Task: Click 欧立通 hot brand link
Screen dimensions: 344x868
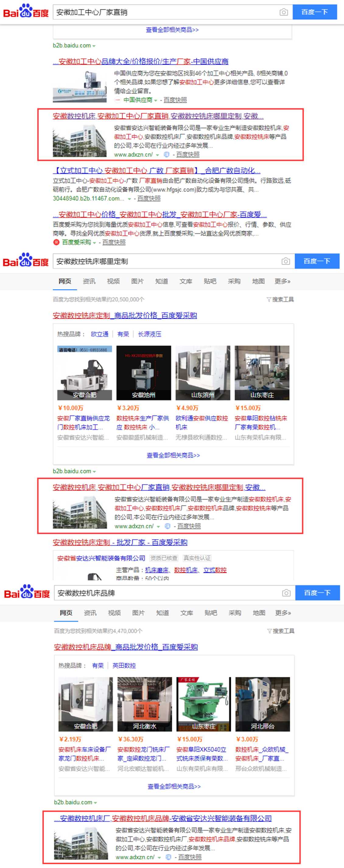Action: coord(100,334)
